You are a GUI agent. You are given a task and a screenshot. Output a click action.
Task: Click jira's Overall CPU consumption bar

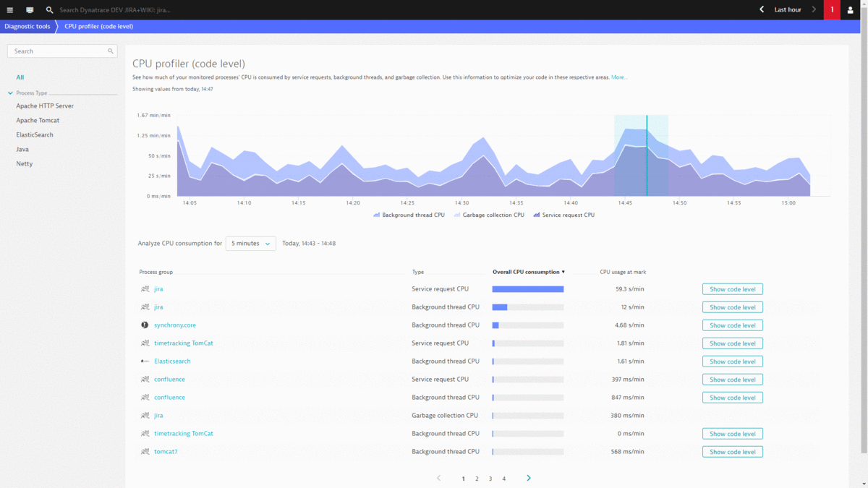tap(527, 288)
